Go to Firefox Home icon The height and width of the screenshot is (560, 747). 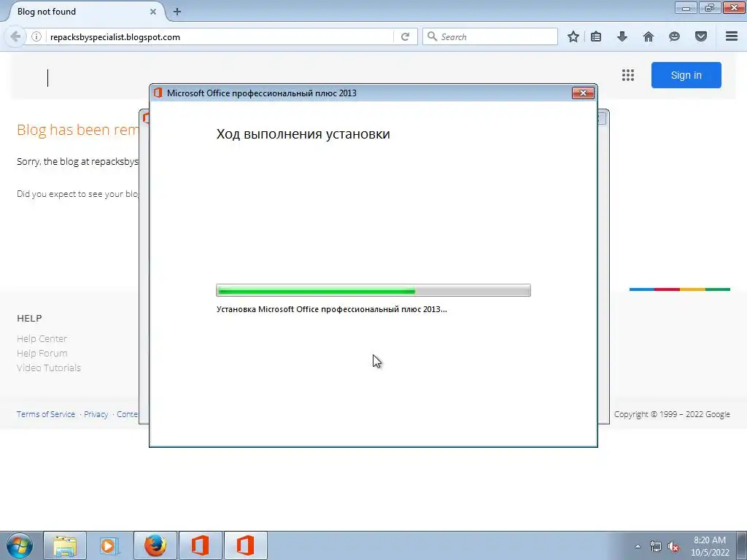(649, 36)
